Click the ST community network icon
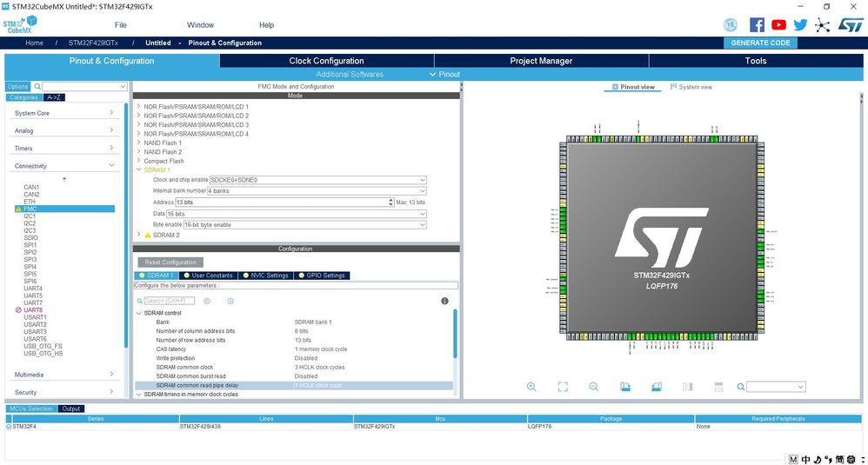This screenshot has height=465, width=868. pyautogui.click(x=823, y=25)
